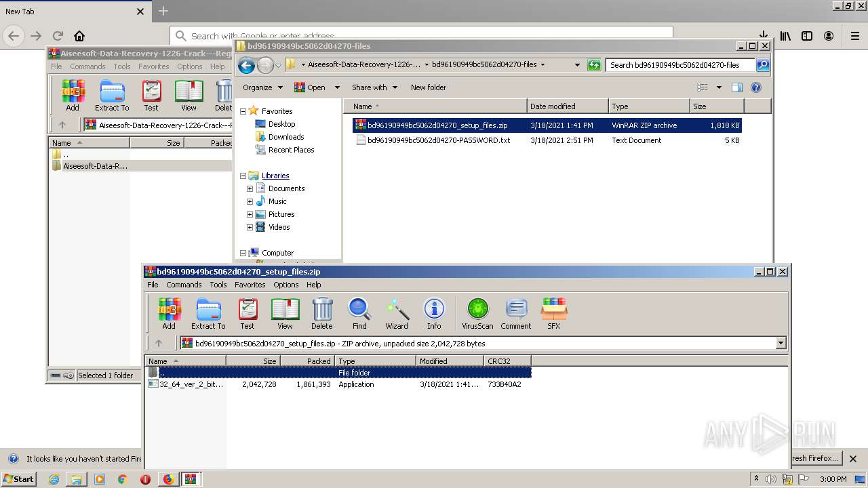Show archive Info
Image resolution: width=868 pixels, height=488 pixels.
434,314
